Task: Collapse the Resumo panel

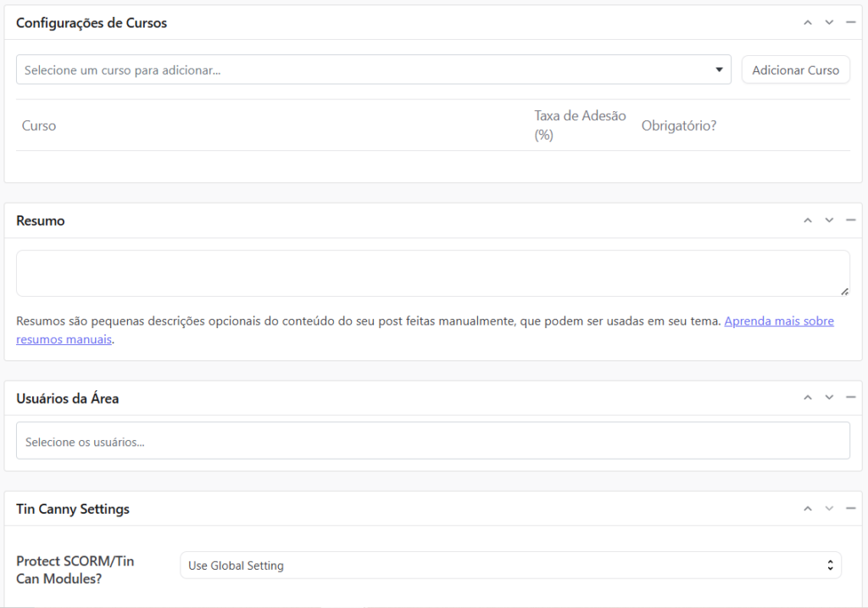Action: (850, 220)
